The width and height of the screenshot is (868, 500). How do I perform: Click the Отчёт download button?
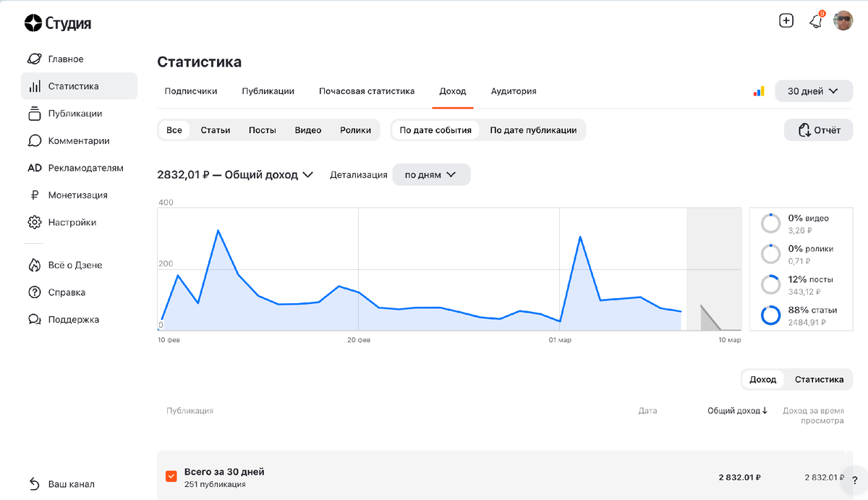coord(819,130)
